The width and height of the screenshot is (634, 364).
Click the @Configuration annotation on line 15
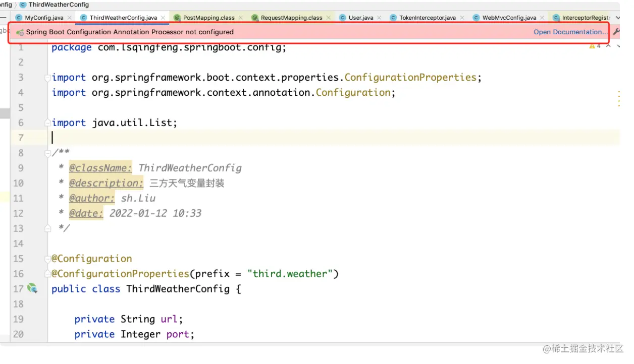[92, 259]
